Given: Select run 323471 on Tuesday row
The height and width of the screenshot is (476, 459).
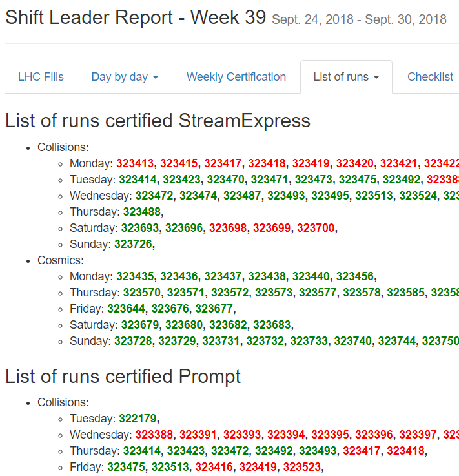Looking at the screenshot, I should coord(269,180).
